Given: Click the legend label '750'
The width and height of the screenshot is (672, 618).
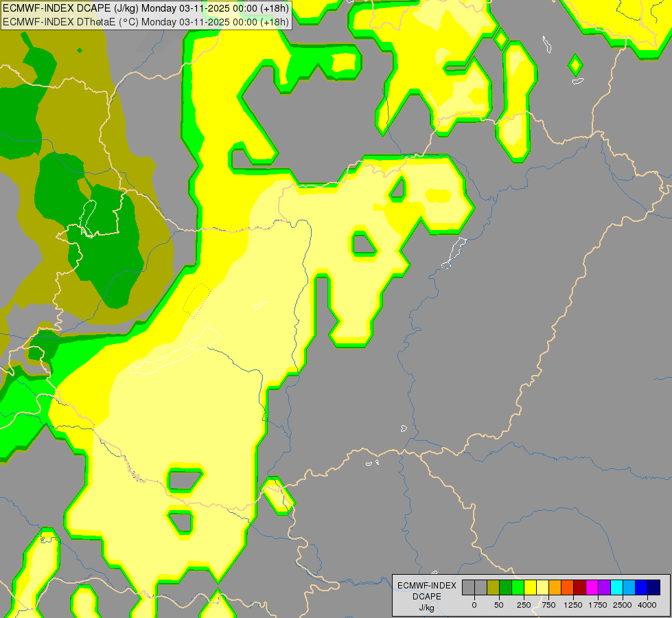Looking at the screenshot, I should point(548,605).
